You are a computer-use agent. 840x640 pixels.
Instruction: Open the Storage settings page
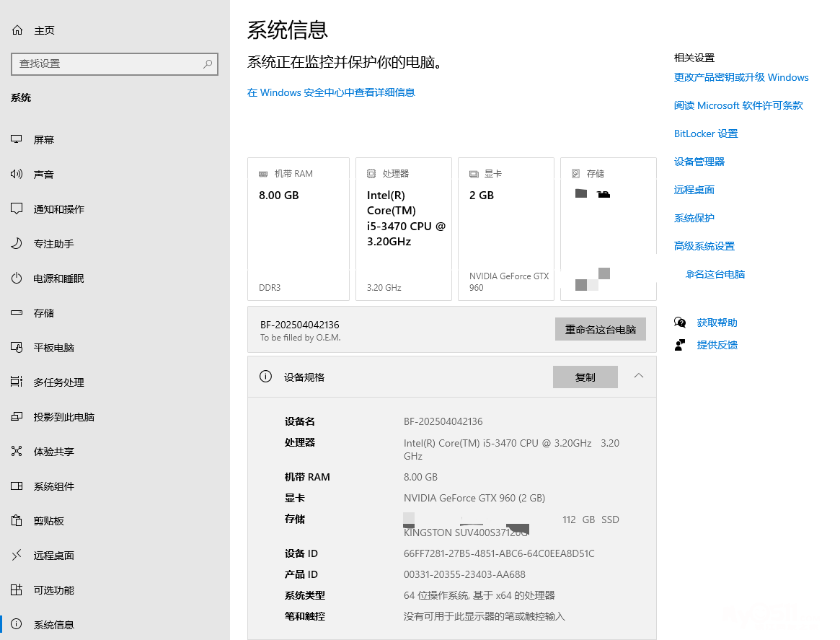click(43, 313)
